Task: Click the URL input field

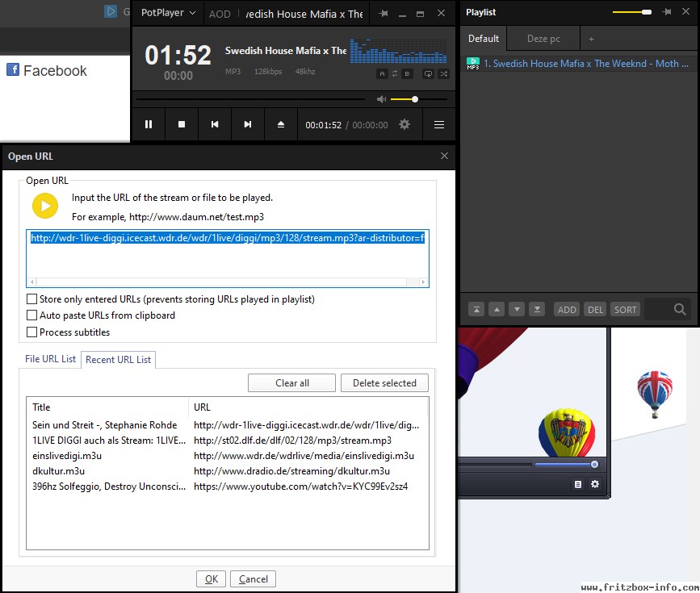Action: pos(228,258)
